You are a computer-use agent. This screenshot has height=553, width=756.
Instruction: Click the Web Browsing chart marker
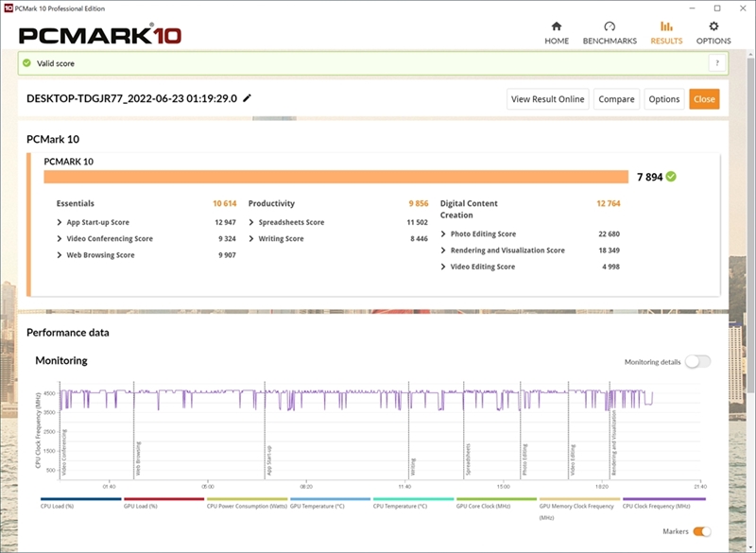(138, 458)
